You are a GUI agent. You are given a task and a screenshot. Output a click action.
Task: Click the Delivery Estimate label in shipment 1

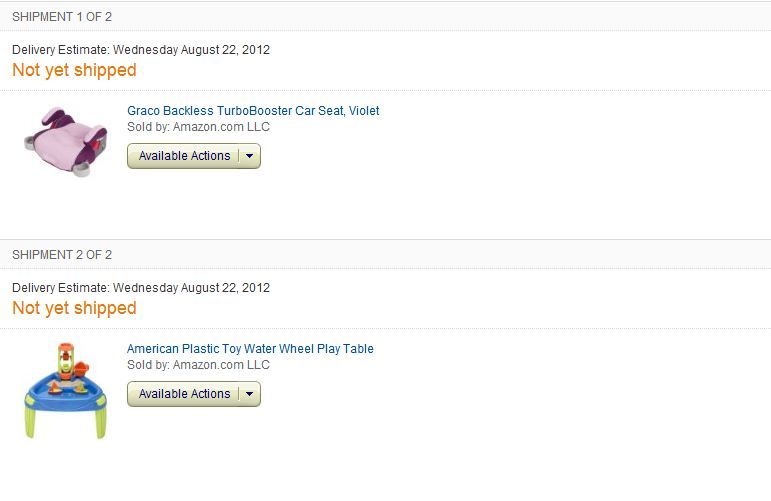coord(60,49)
